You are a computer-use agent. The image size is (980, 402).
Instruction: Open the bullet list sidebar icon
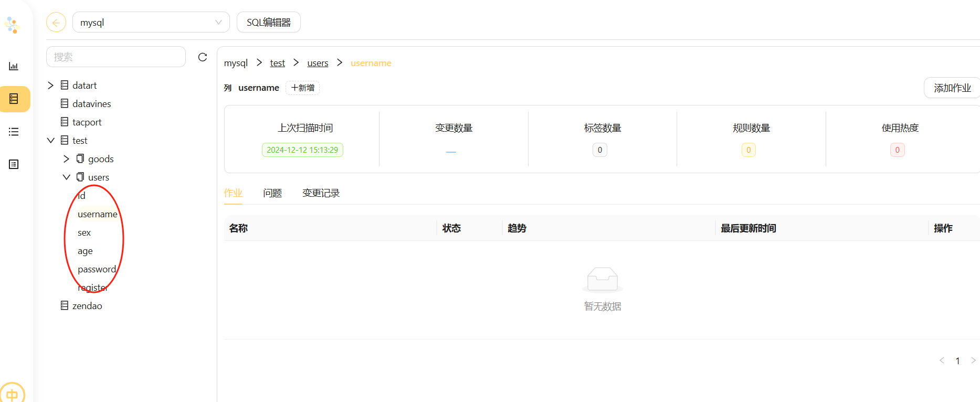tap(14, 132)
